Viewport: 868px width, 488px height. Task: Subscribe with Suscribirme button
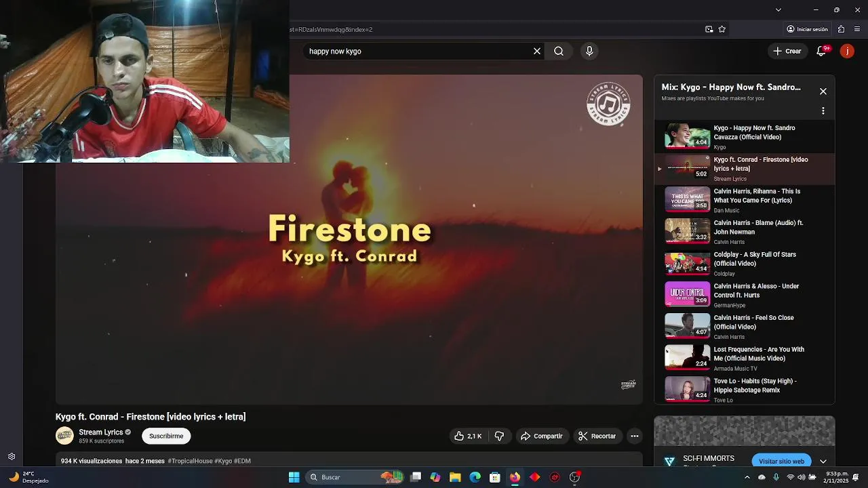tap(166, 436)
